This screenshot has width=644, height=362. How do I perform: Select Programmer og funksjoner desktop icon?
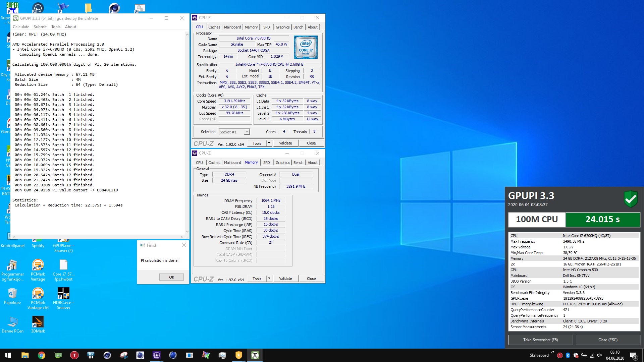pyautogui.click(x=12, y=270)
